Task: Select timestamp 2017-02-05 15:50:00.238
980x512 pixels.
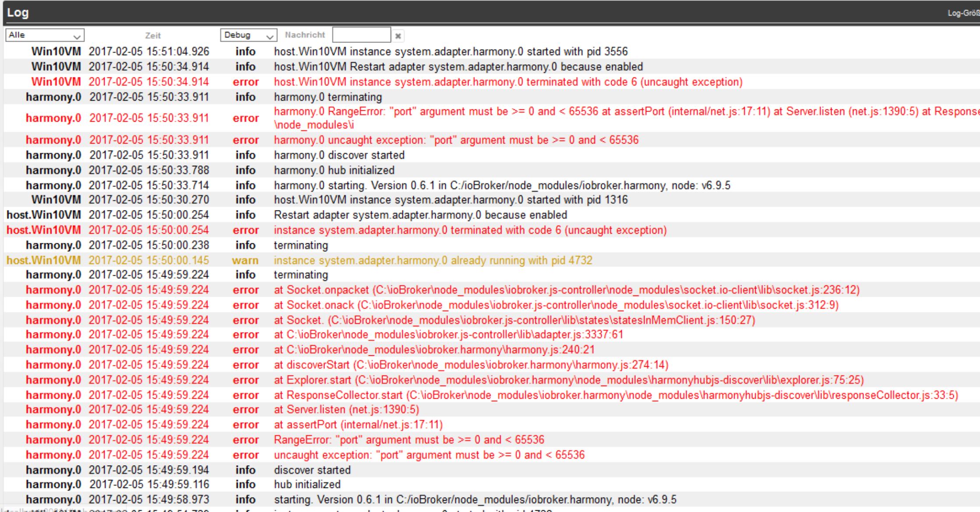Action: (x=149, y=245)
